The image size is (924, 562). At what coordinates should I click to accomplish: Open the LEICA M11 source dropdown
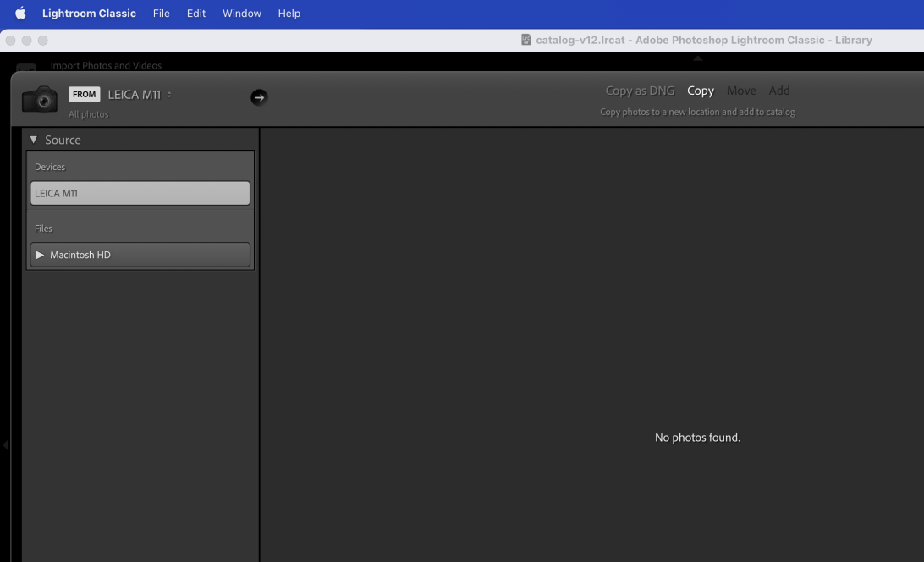pyautogui.click(x=140, y=95)
